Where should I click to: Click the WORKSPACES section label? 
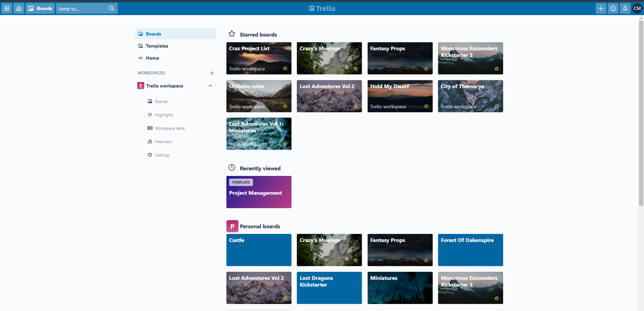[x=151, y=73]
